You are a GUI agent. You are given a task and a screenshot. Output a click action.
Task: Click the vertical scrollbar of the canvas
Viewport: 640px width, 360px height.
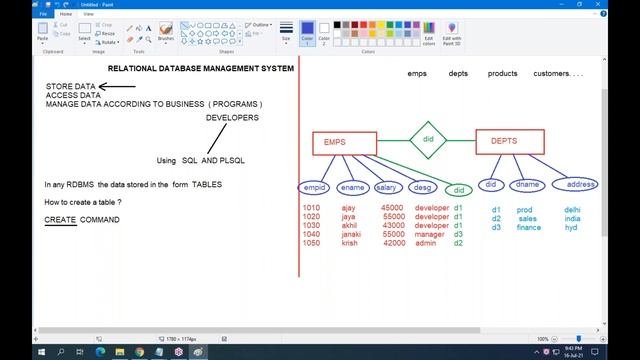coord(604,162)
